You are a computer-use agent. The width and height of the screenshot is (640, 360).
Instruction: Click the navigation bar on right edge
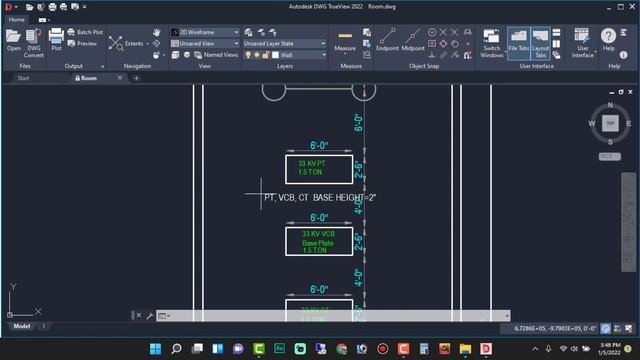tap(629, 222)
